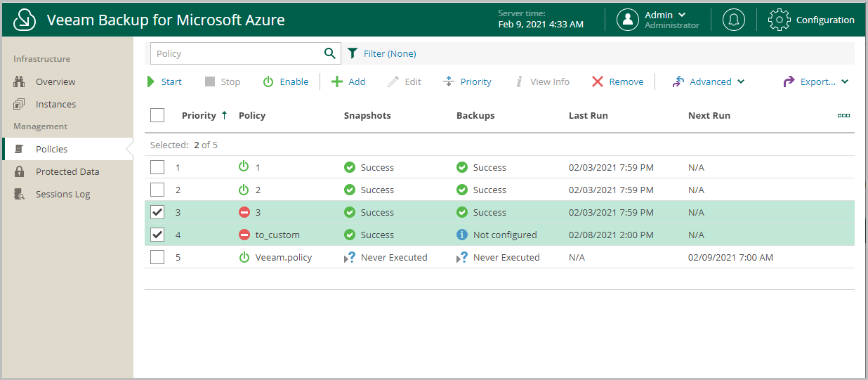Open the Filter (None) funnel
The width and height of the screenshot is (868, 380).
[x=353, y=53]
